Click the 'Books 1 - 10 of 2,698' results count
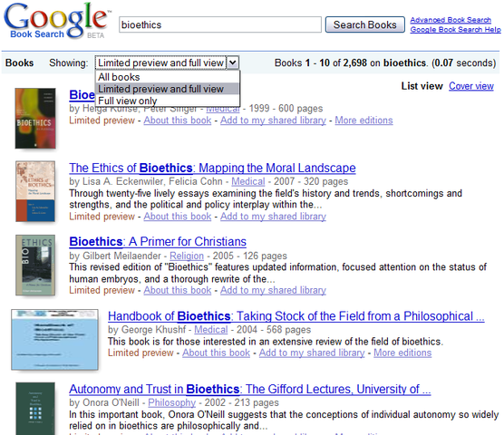504x435 pixels. point(321,63)
